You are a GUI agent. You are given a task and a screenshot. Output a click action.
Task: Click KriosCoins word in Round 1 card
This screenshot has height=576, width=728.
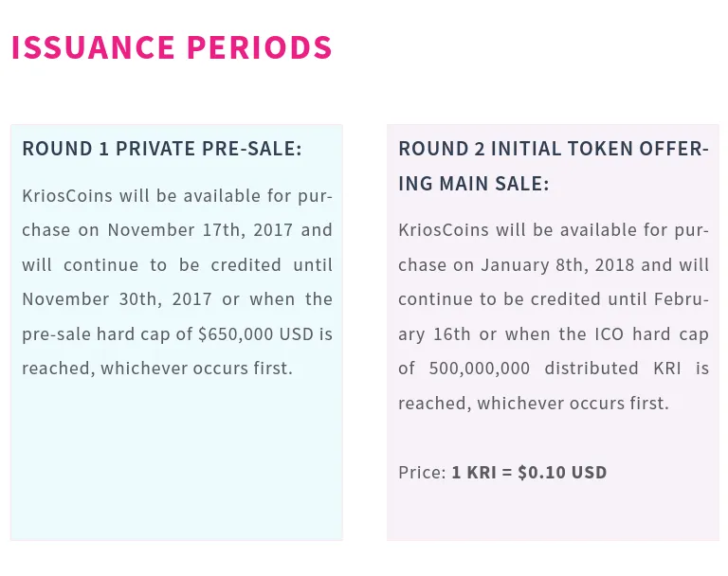pyautogui.click(x=67, y=196)
